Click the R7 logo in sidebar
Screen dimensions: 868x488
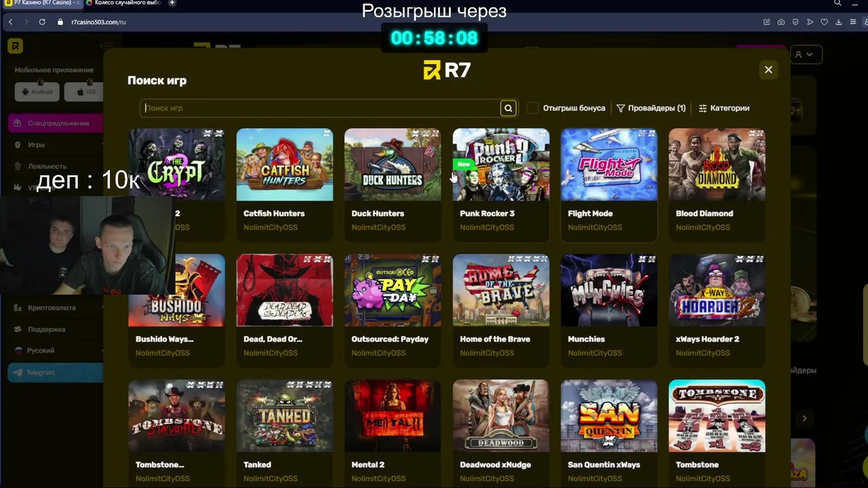15,46
